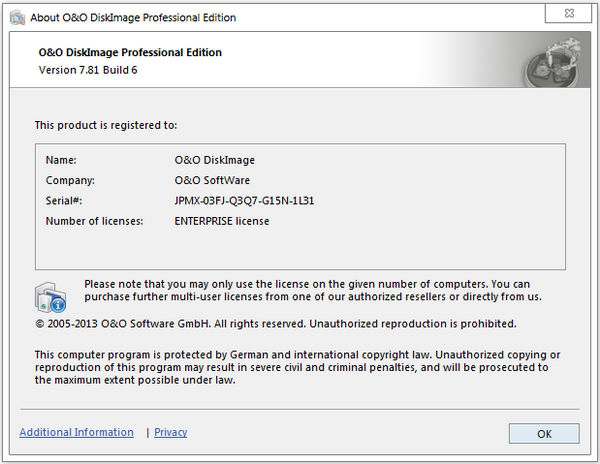Open the Additional Information link
Viewport: 600px width, 464px height.
click(x=76, y=432)
